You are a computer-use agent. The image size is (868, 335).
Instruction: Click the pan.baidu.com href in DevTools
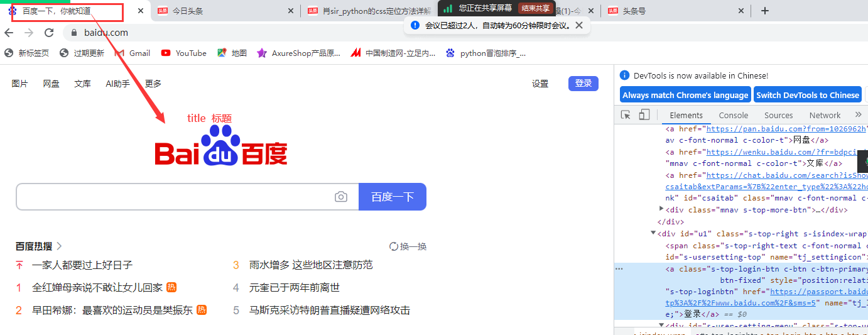coord(787,129)
